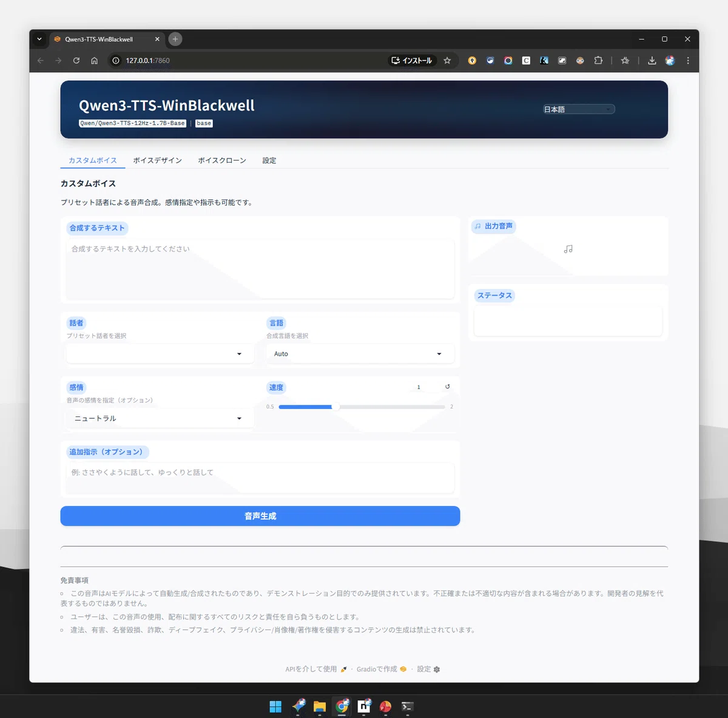Click the base model type label

(x=204, y=123)
